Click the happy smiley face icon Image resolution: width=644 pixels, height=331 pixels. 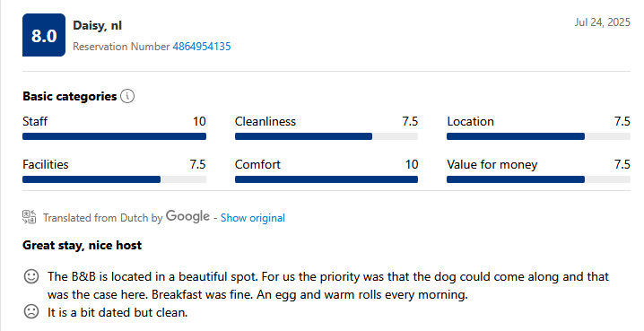(31, 276)
